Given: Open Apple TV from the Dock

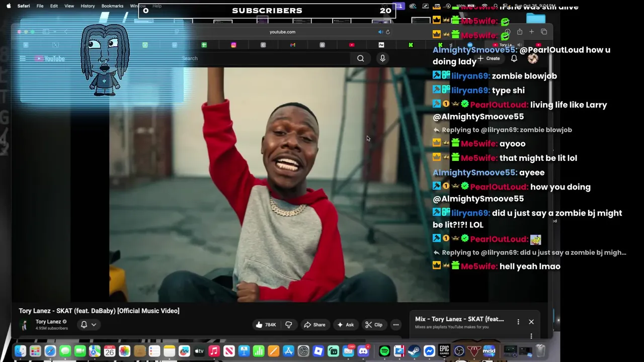Looking at the screenshot, I should [199, 351].
